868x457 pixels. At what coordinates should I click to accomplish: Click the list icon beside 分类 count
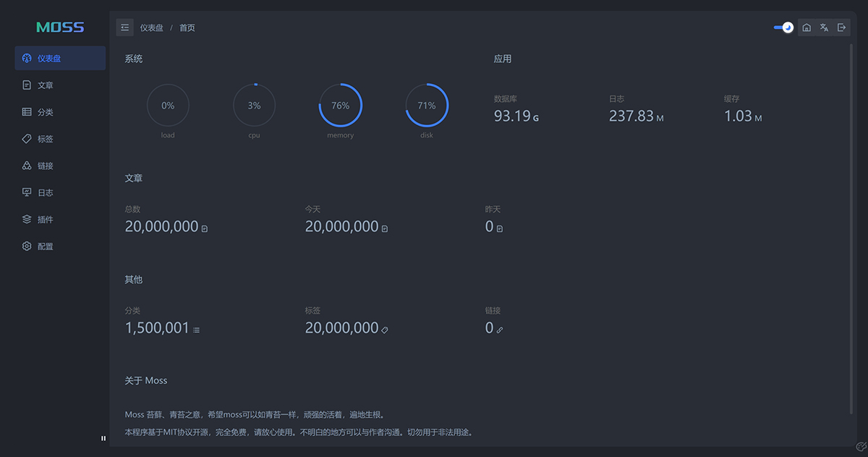click(x=196, y=330)
